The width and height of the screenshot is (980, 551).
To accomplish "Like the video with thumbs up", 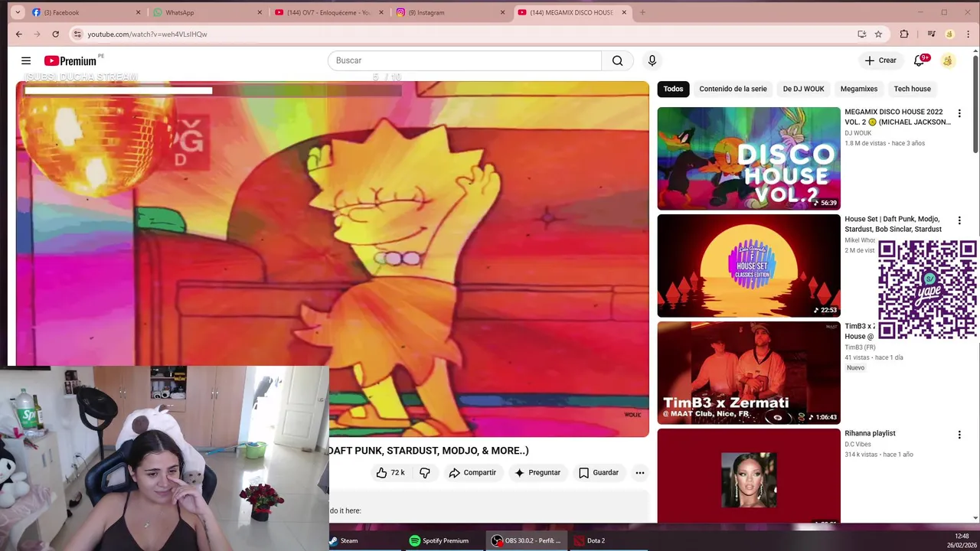I will point(390,473).
